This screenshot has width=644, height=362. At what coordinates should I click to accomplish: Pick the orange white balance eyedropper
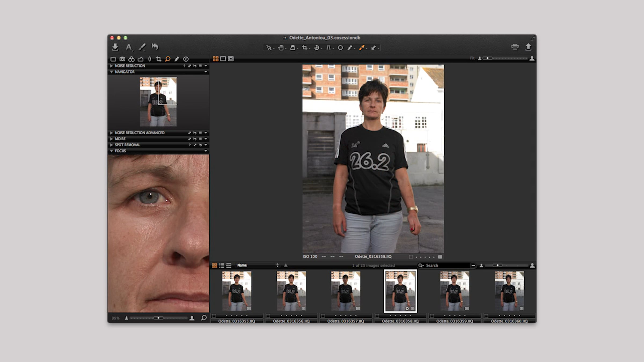click(x=362, y=48)
